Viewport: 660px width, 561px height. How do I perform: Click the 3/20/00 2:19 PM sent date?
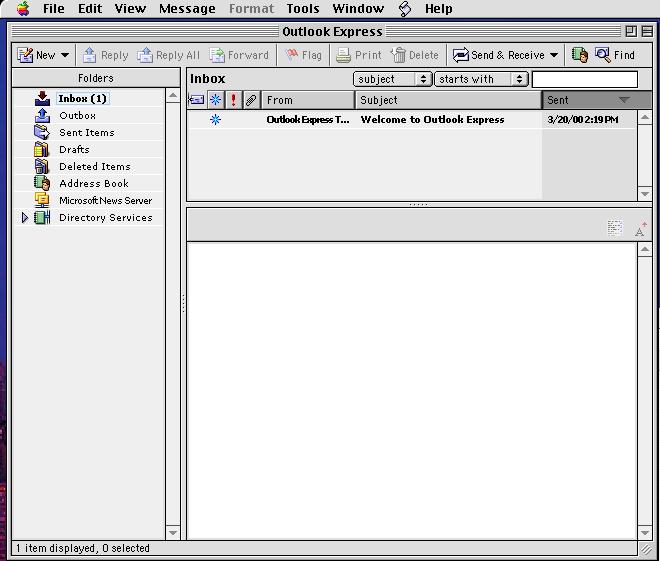pos(583,120)
